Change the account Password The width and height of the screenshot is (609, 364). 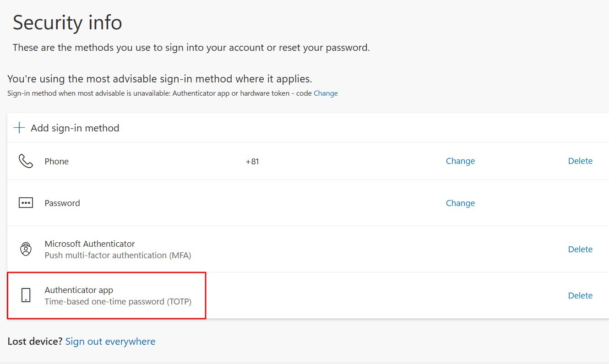[460, 203]
